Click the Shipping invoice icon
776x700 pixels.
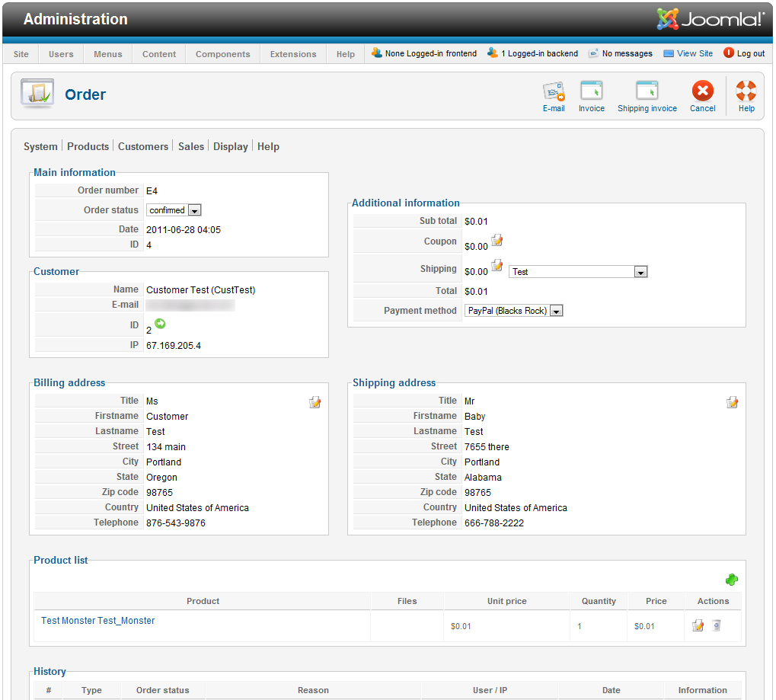click(x=647, y=92)
